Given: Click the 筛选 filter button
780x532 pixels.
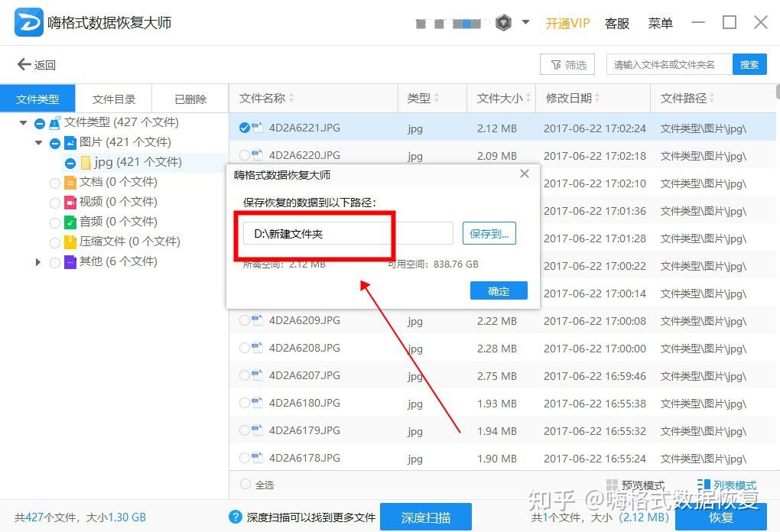Looking at the screenshot, I should point(567,65).
